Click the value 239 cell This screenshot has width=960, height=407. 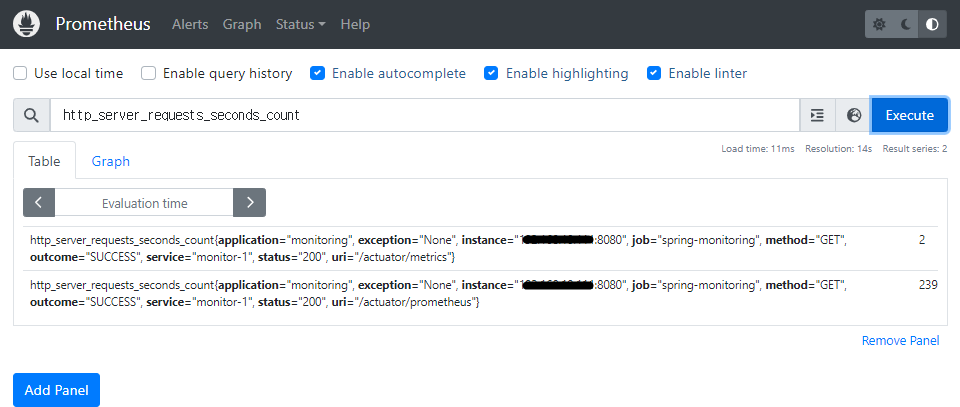pyautogui.click(x=928, y=285)
